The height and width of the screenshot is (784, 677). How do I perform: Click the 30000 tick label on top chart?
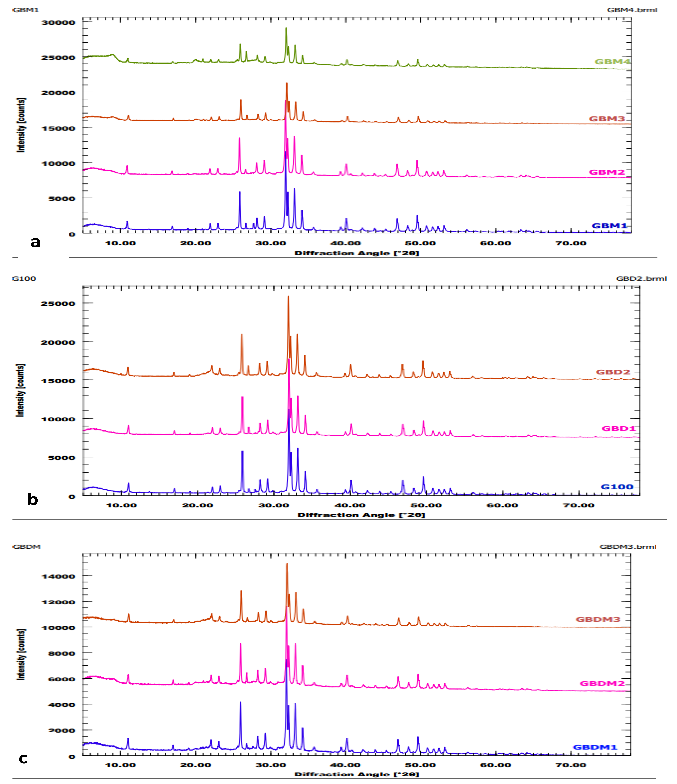[58, 22]
